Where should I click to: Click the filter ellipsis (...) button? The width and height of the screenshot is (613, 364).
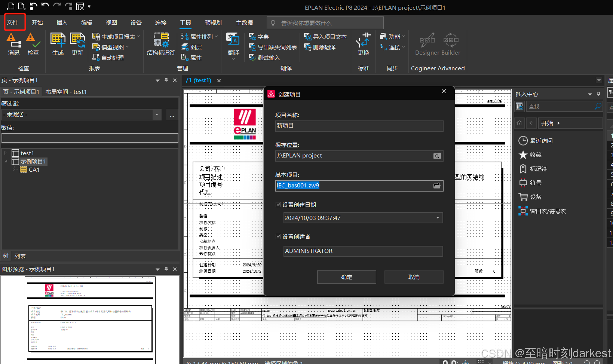(172, 115)
